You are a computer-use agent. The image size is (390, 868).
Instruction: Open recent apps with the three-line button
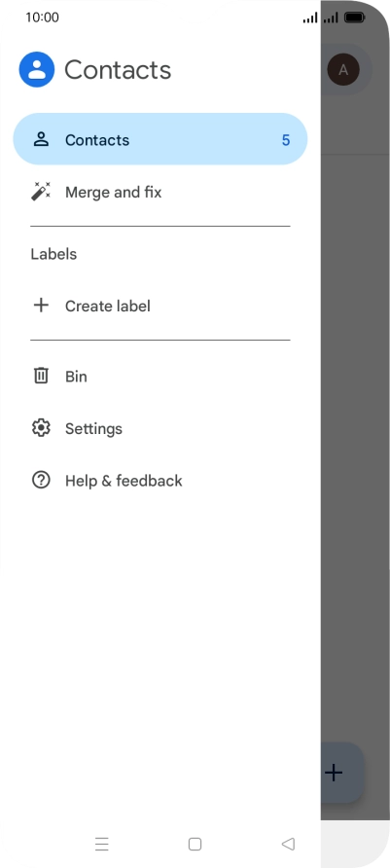pos(102,844)
